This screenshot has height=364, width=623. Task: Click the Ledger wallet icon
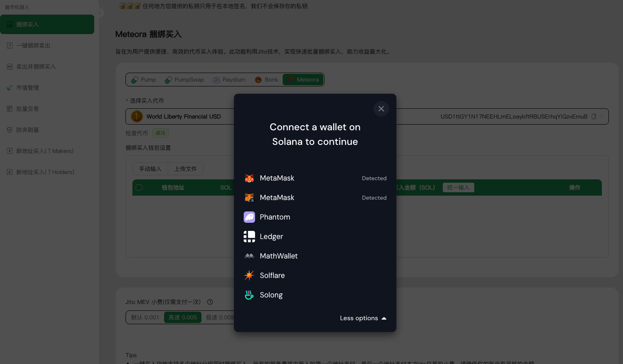click(x=249, y=237)
